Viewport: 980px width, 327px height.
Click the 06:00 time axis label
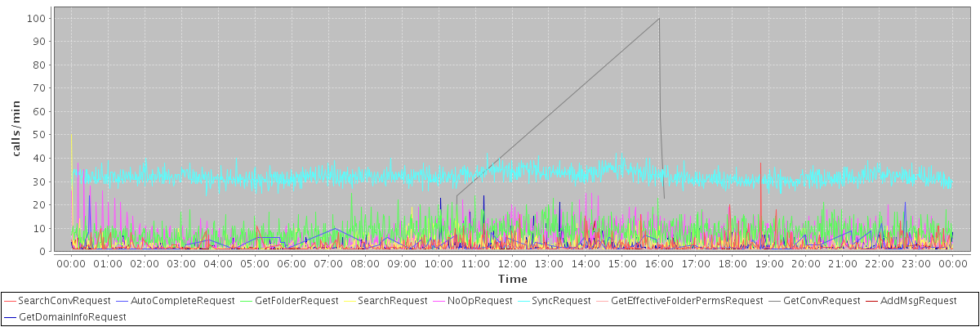pyautogui.click(x=292, y=264)
